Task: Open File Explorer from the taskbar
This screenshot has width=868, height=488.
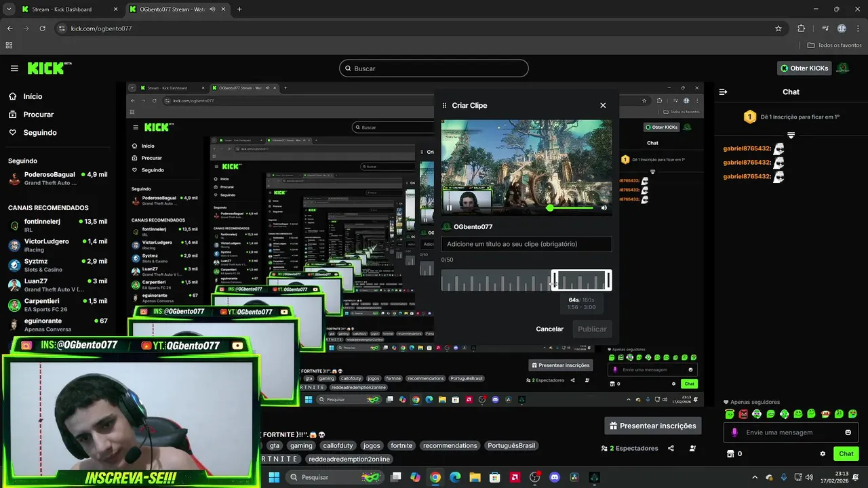Action: point(475,477)
